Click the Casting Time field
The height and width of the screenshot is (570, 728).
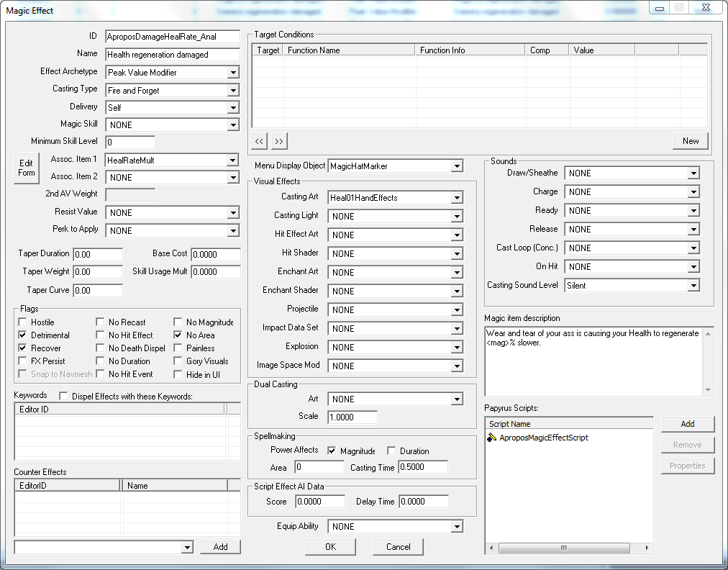(423, 467)
